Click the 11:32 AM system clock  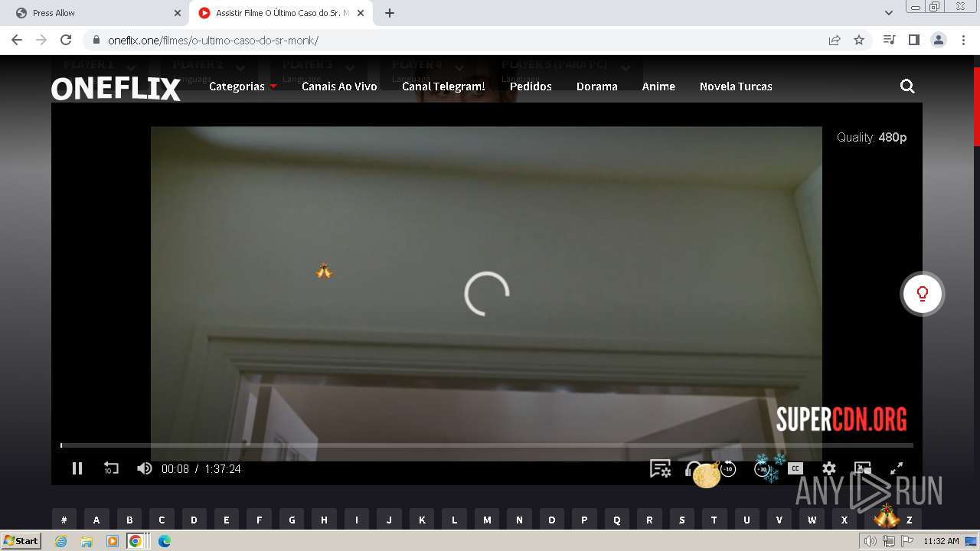(941, 541)
